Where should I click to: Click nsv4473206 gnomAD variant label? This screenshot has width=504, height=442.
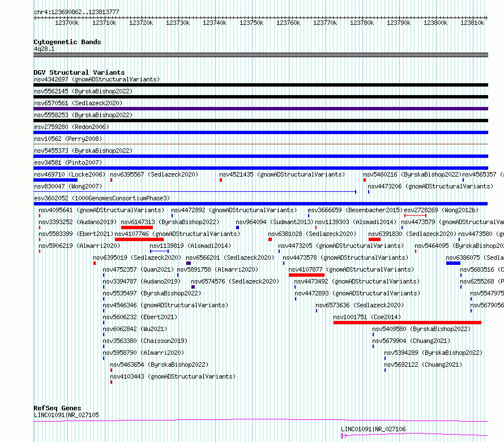click(430, 186)
